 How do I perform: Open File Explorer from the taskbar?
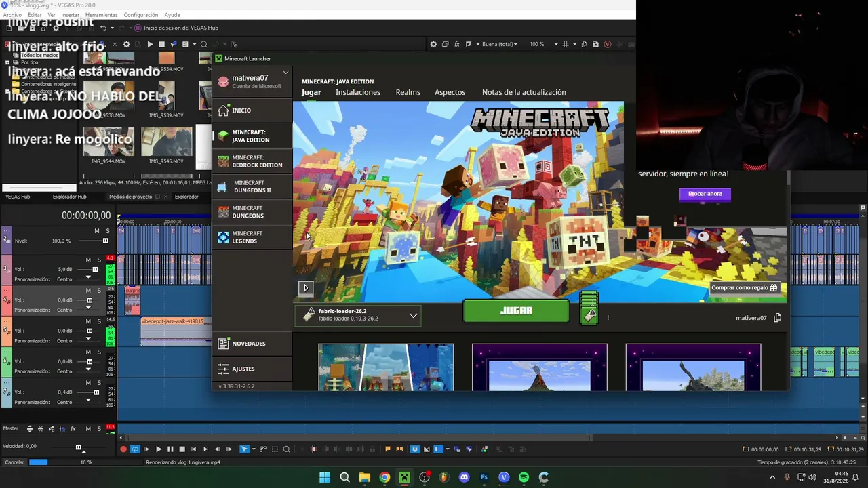pyautogui.click(x=364, y=477)
